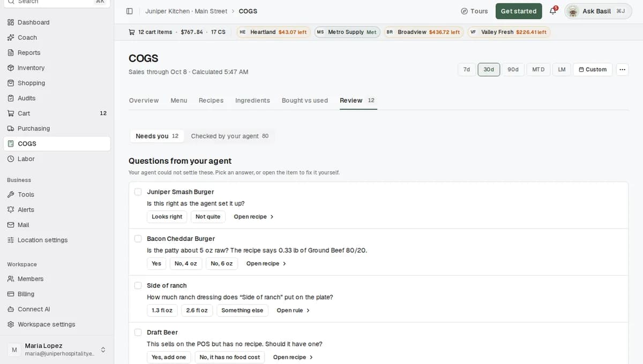The image size is (643, 364).
Task: Answer Looks right for Juniper Smash Burger
Action: click(x=167, y=217)
